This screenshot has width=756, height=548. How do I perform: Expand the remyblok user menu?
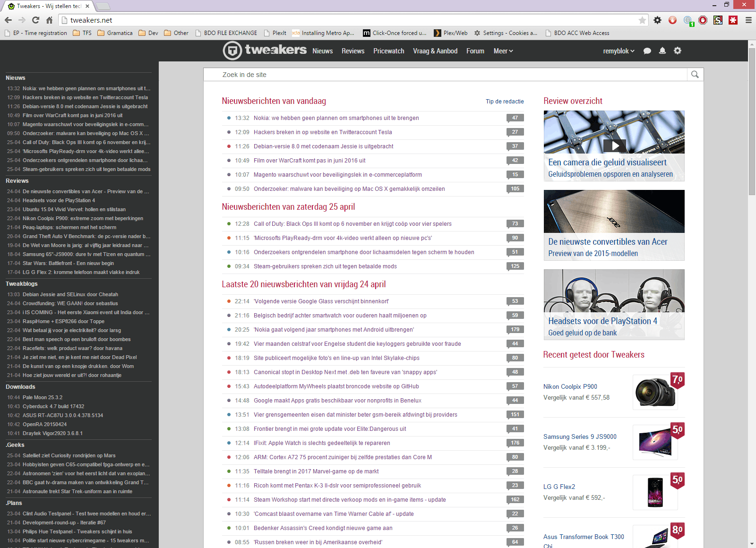pyautogui.click(x=619, y=51)
